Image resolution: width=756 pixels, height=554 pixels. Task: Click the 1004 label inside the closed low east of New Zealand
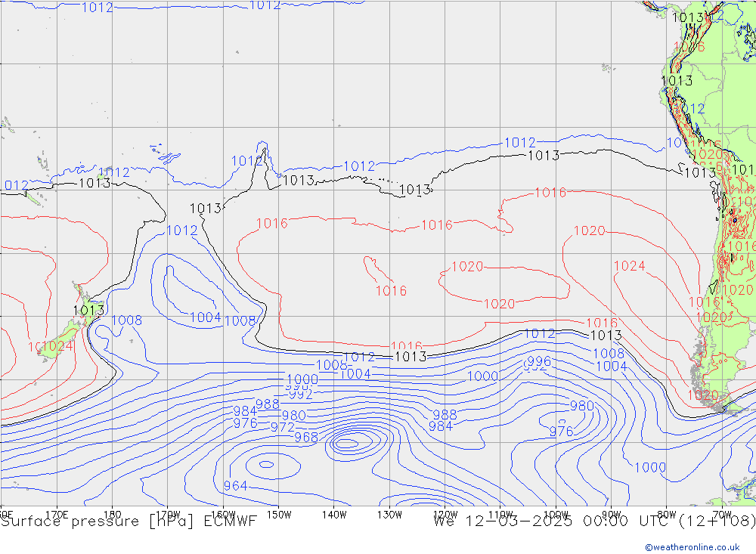point(206,317)
